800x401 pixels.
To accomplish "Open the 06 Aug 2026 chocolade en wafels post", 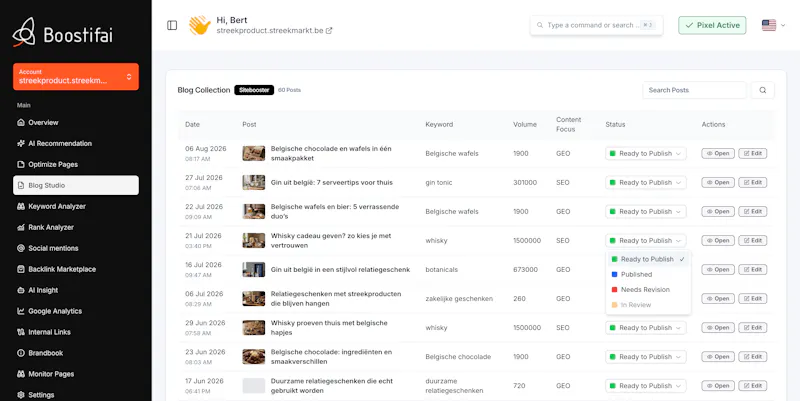I will tap(718, 154).
